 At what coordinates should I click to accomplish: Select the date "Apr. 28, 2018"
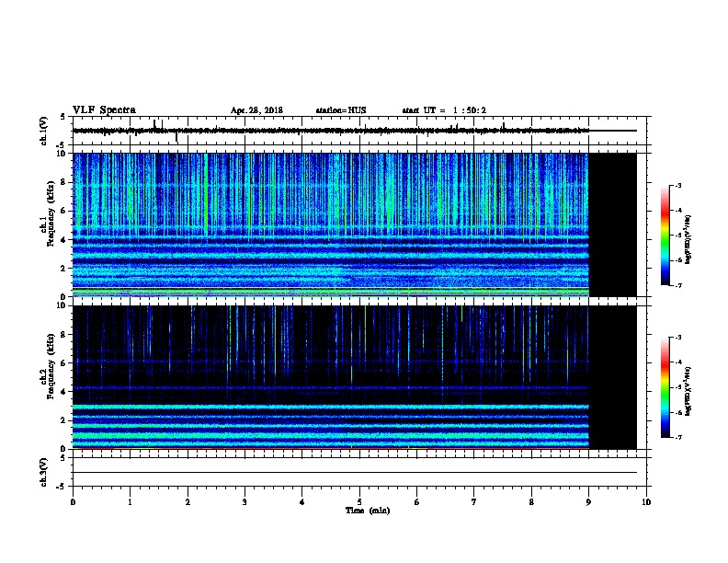coord(256,110)
